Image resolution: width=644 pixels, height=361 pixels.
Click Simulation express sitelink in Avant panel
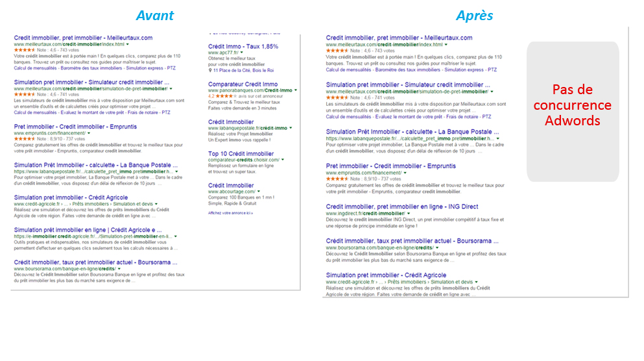tap(144, 68)
